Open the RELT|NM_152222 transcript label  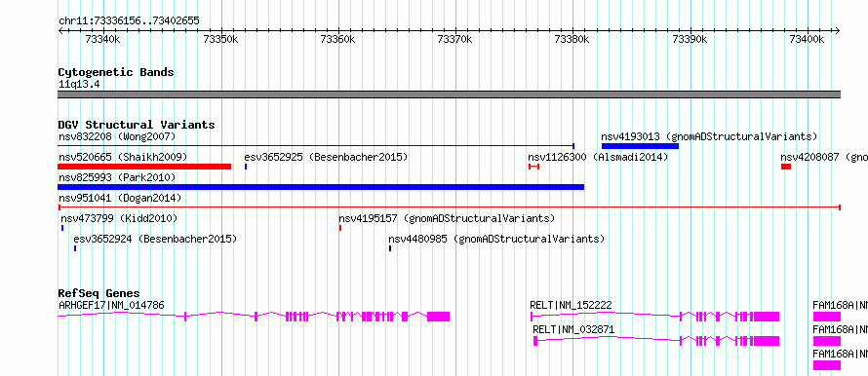pyautogui.click(x=571, y=305)
